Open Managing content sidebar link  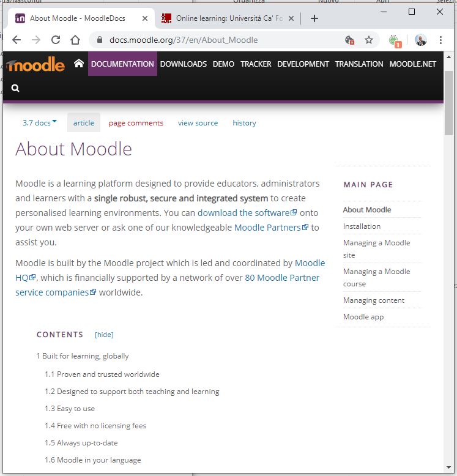click(x=374, y=300)
